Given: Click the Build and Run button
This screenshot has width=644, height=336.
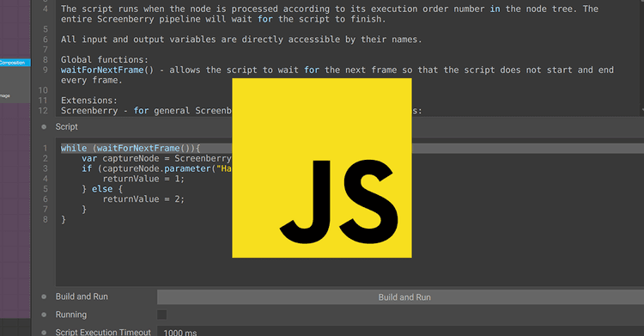Looking at the screenshot, I should [x=400, y=297].
